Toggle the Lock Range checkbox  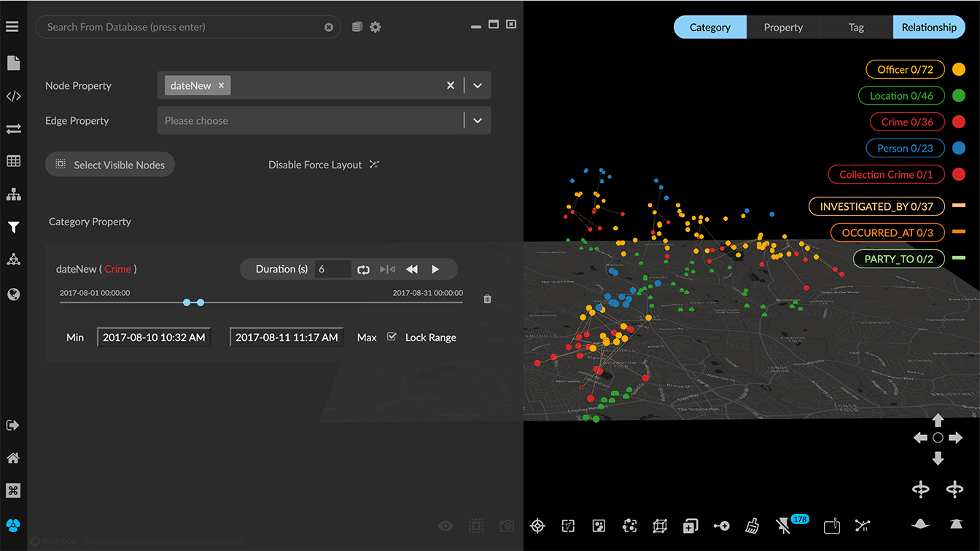coord(392,337)
